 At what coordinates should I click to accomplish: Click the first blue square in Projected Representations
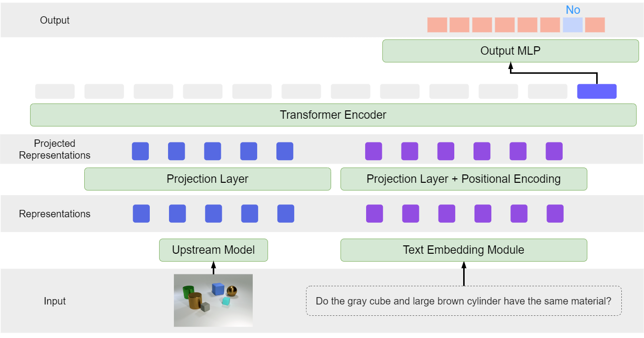click(140, 151)
